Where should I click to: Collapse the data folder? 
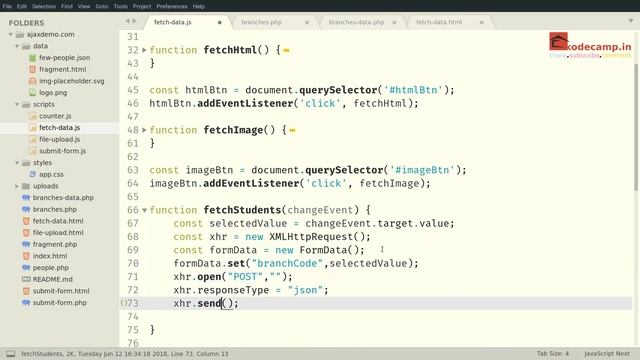click(17, 46)
